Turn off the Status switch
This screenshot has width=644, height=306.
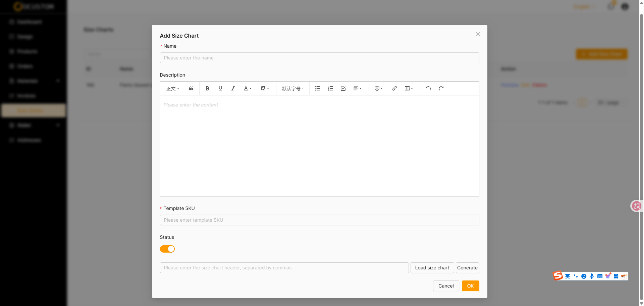pyautogui.click(x=167, y=249)
